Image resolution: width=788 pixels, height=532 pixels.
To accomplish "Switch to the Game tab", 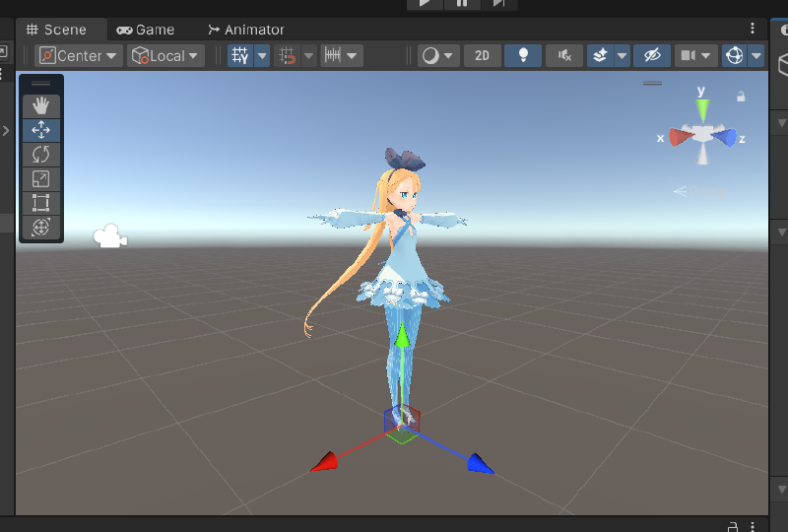I will click(x=146, y=30).
